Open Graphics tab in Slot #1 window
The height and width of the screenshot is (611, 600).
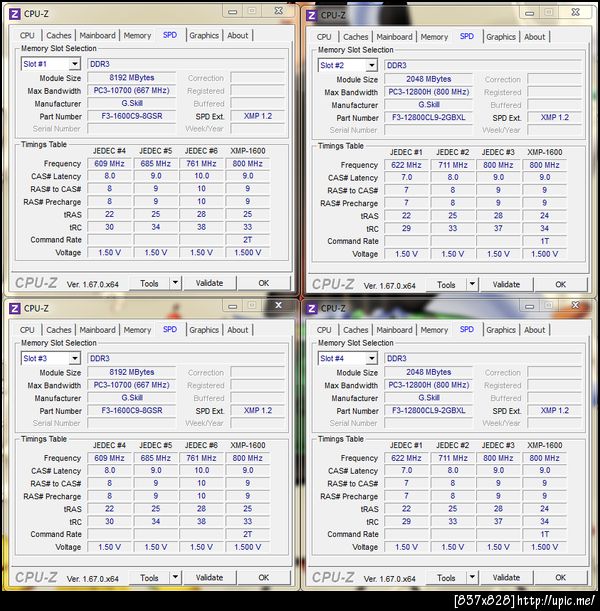coord(204,35)
